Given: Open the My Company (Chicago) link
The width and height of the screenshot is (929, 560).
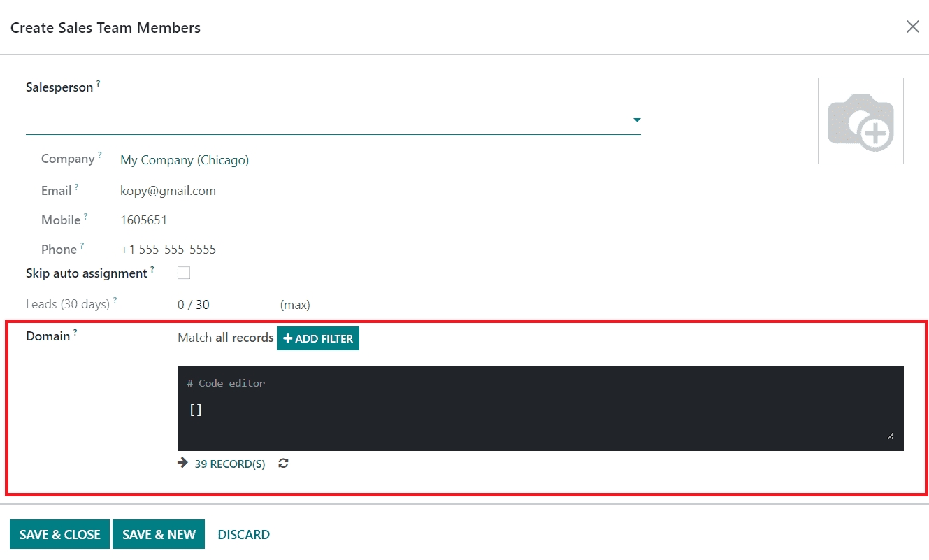Looking at the screenshot, I should click(185, 160).
